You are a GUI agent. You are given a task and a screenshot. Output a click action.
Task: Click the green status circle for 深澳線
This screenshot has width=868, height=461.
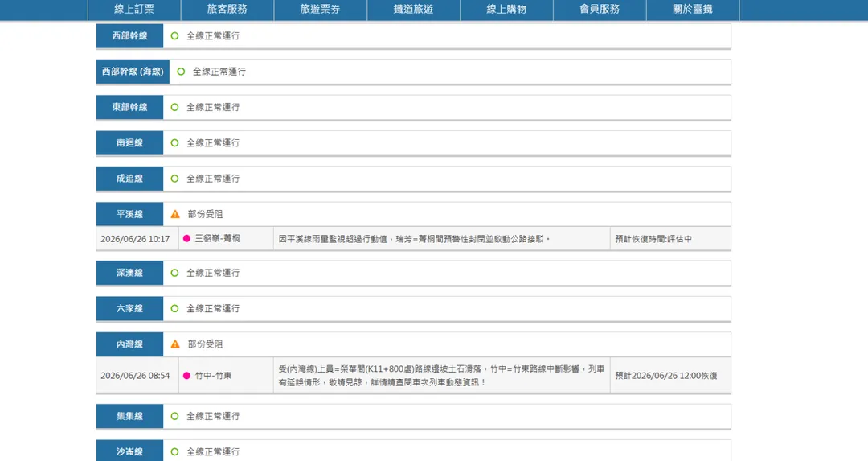click(175, 274)
